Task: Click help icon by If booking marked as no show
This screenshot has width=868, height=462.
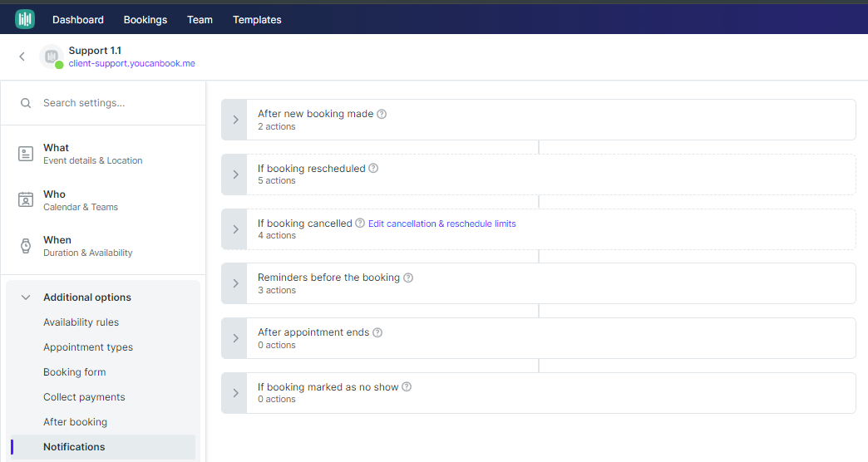Action: point(407,386)
